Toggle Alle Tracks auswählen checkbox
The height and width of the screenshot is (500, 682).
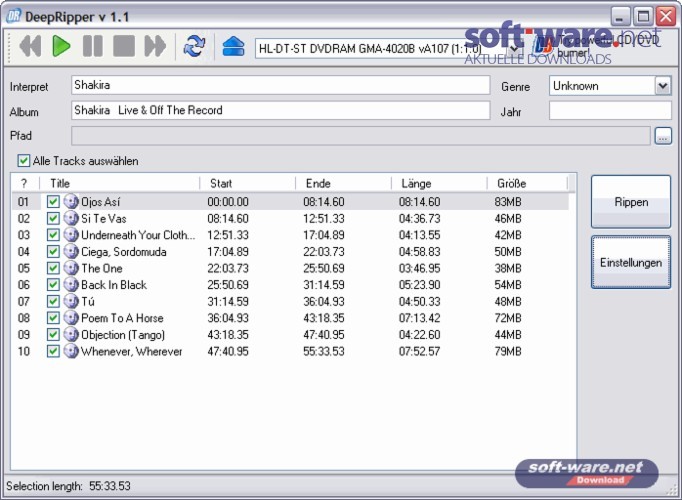pyautogui.click(x=23, y=161)
